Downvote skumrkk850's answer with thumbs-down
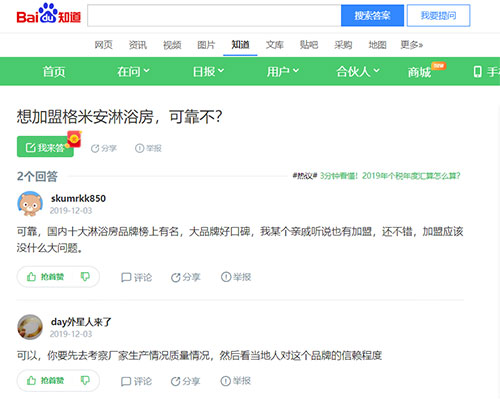 (85, 277)
